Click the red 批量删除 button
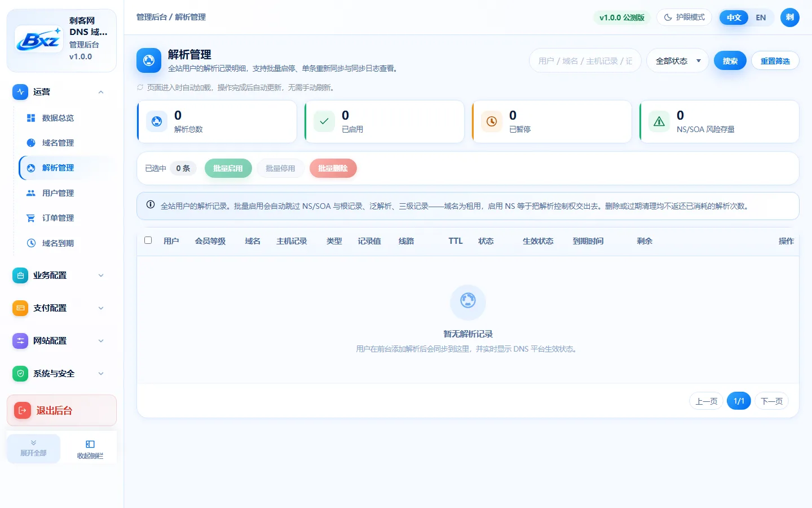Image resolution: width=812 pixels, height=508 pixels. [333, 168]
